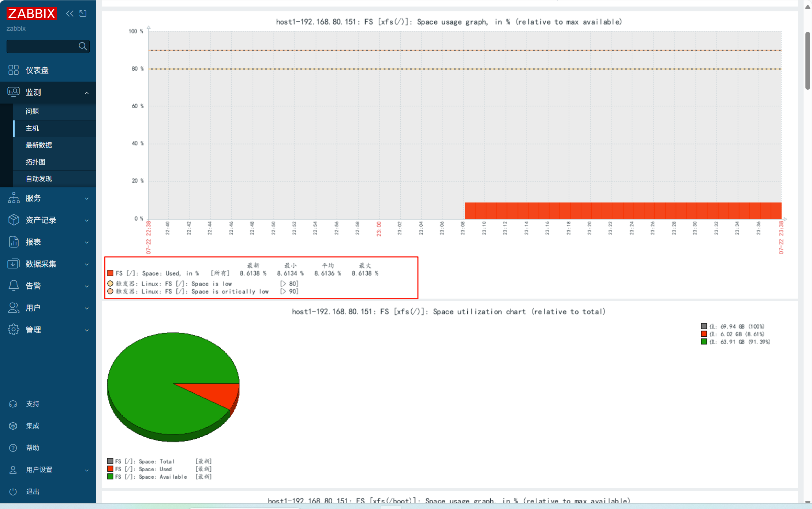Click the Space utilization chart title

(449, 312)
